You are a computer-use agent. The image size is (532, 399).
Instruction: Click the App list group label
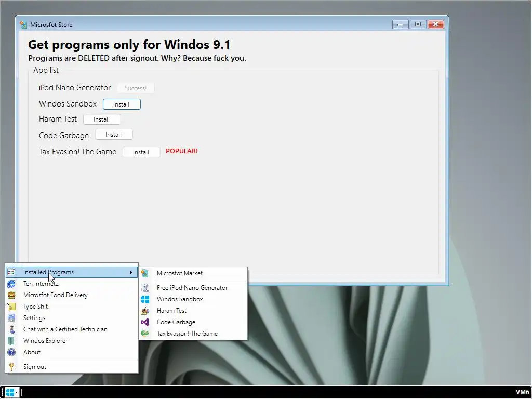coord(46,70)
